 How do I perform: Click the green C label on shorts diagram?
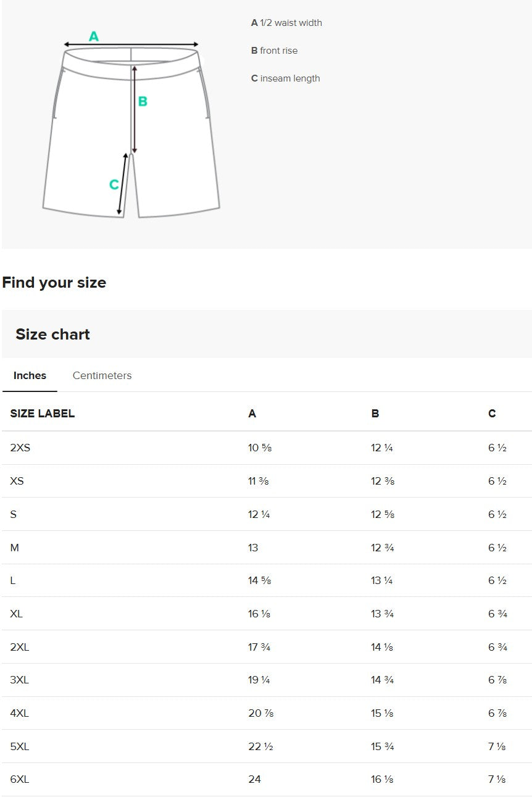point(114,185)
